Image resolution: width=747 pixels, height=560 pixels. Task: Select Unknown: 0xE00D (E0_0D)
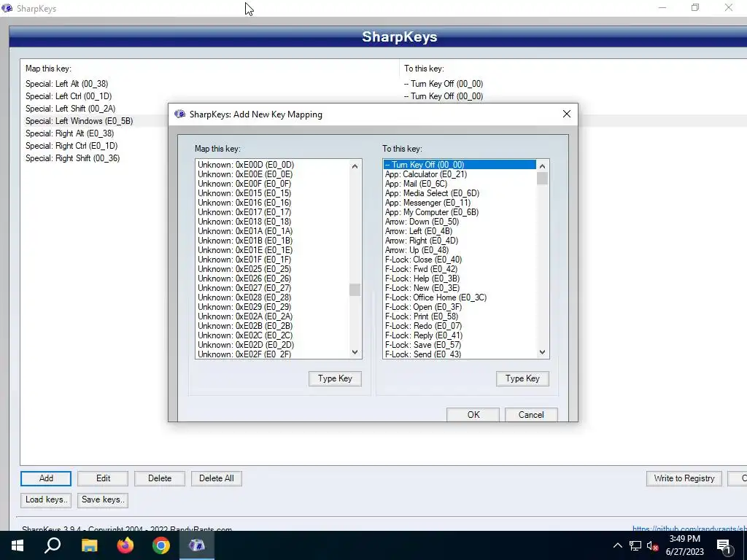coord(273,165)
